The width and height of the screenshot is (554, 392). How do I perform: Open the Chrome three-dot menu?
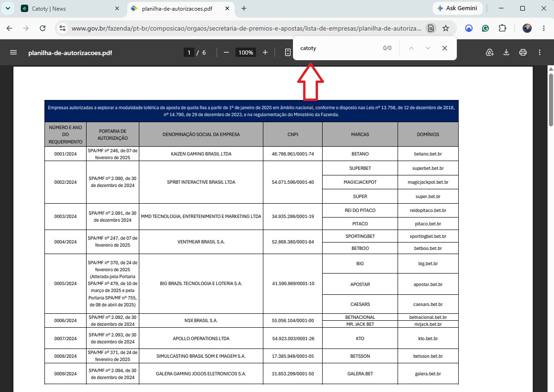click(x=544, y=28)
